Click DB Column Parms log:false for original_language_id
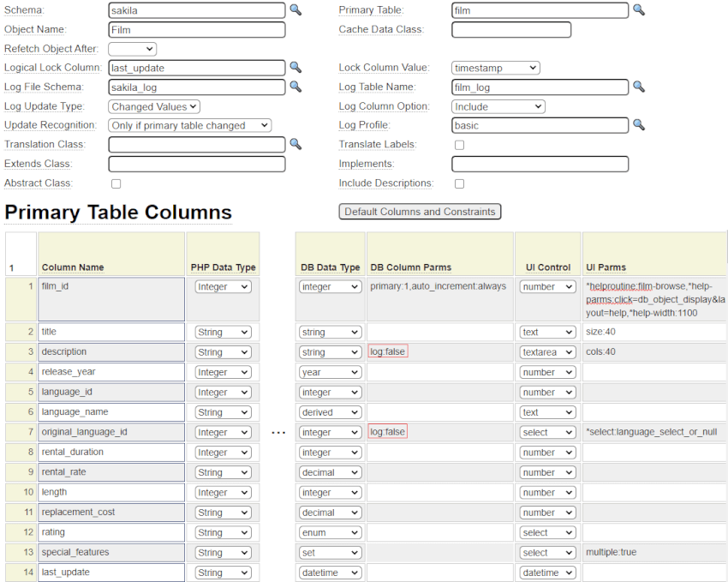The height and width of the screenshot is (582, 728). point(388,432)
